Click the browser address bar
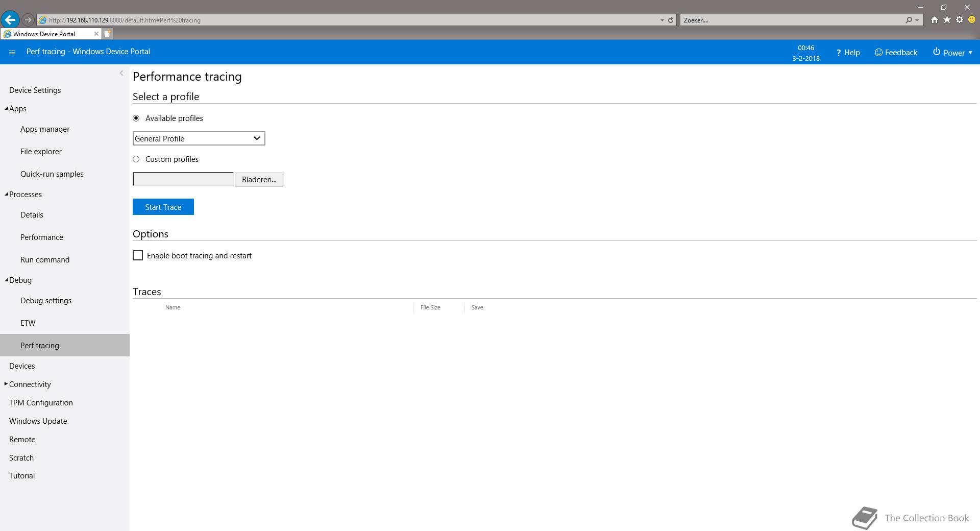This screenshot has height=531, width=980. coord(347,20)
